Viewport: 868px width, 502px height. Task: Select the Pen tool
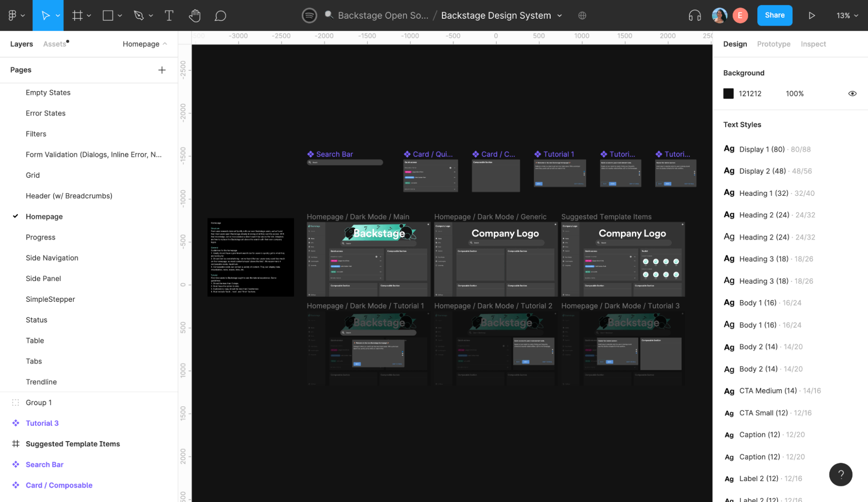pyautogui.click(x=138, y=15)
